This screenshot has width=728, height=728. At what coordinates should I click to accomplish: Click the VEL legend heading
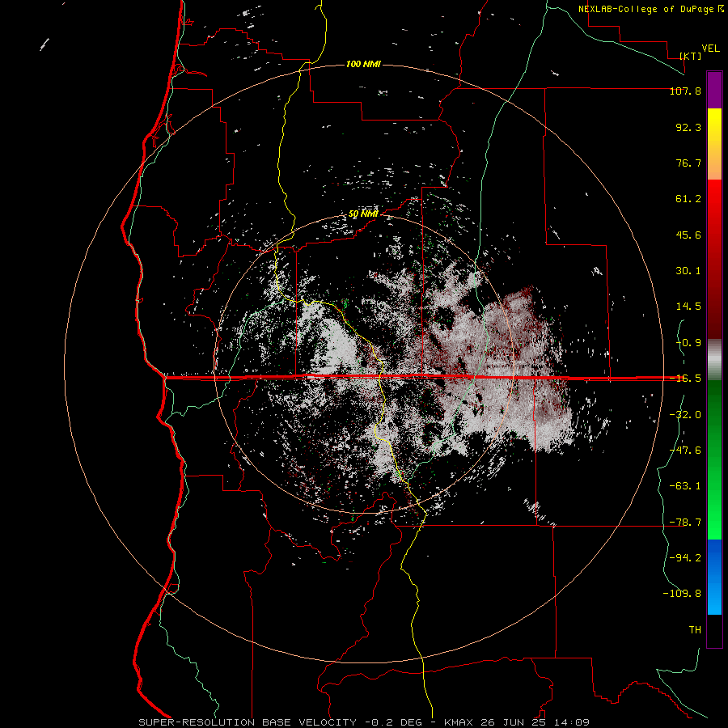coord(710,49)
